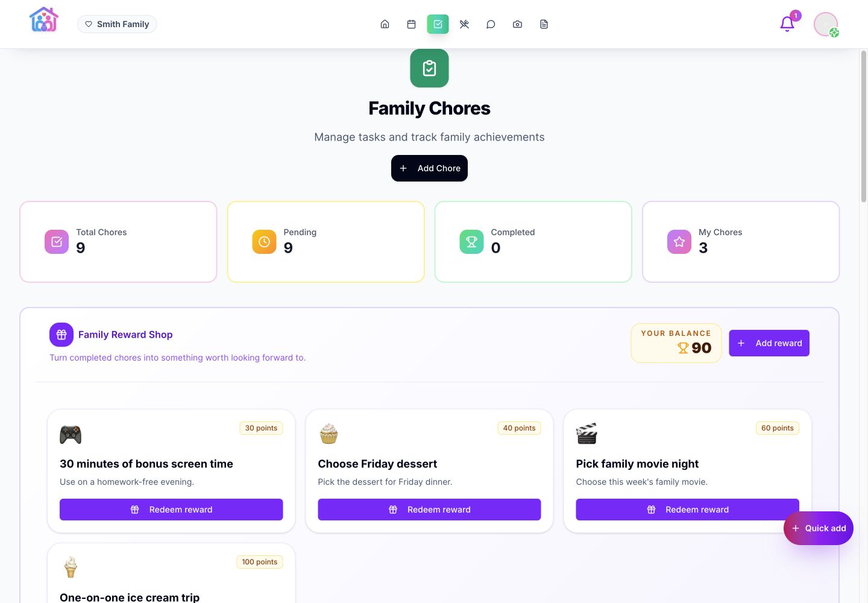868x603 pixels.
Task: Open the Calendar nav icon
Action: click(x=411, y=24)
